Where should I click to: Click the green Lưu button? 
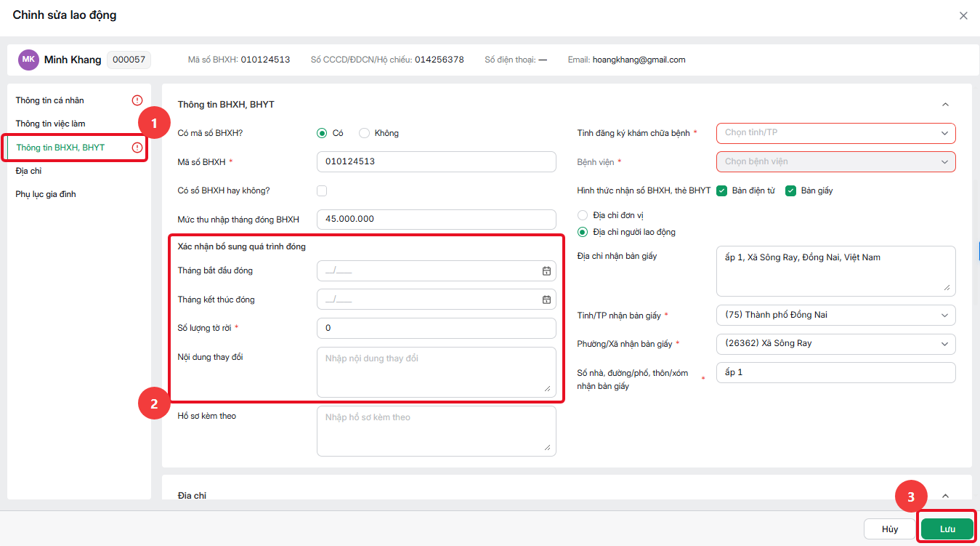pos(947,529)
